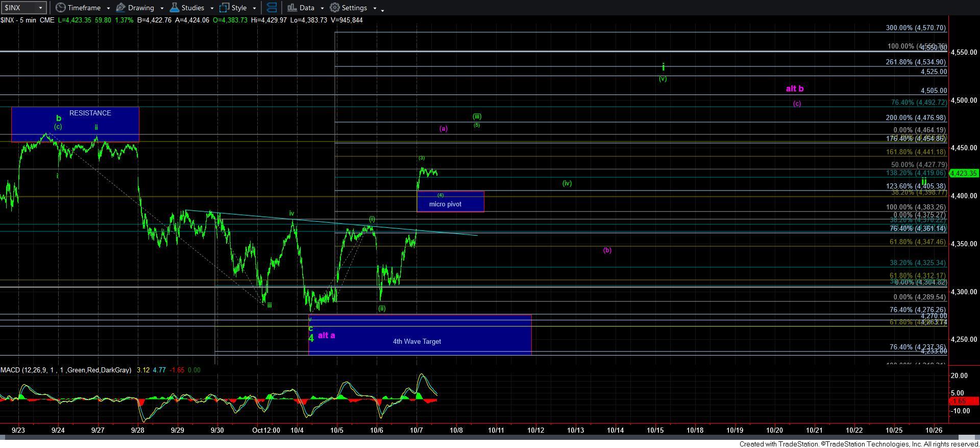This screenshot has width=980, height=448.
Task: Click the current price tag 4,423.35 on the axis
Action: click(x=964, y=173)
